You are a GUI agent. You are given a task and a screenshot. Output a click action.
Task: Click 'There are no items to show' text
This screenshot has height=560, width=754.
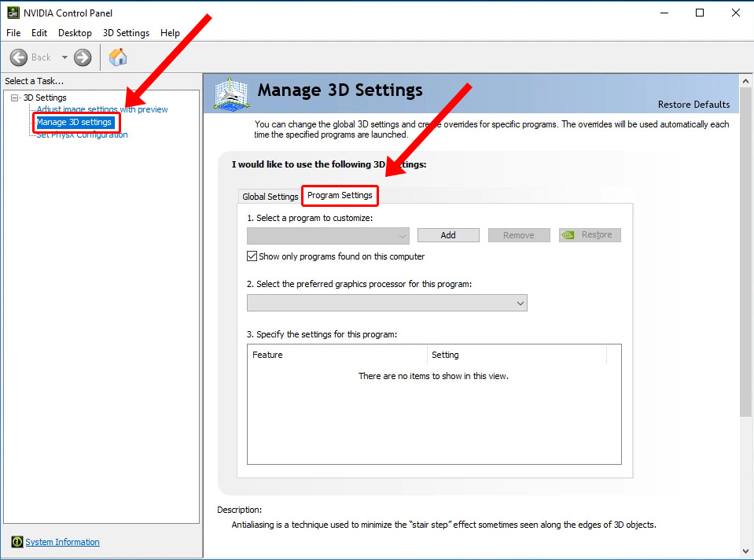433,376
